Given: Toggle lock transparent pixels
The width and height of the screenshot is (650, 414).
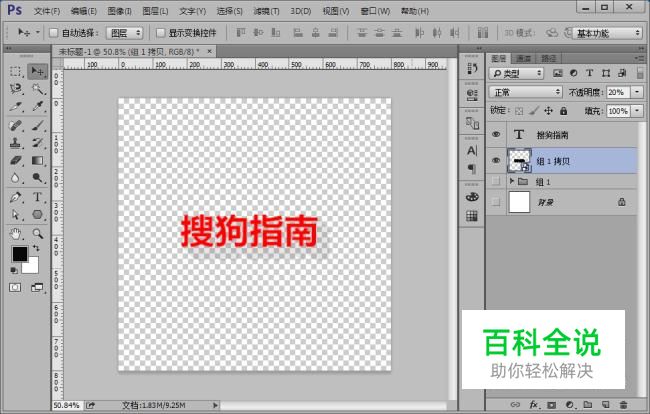Looking at the screenshot, I should tap(519, 111).
